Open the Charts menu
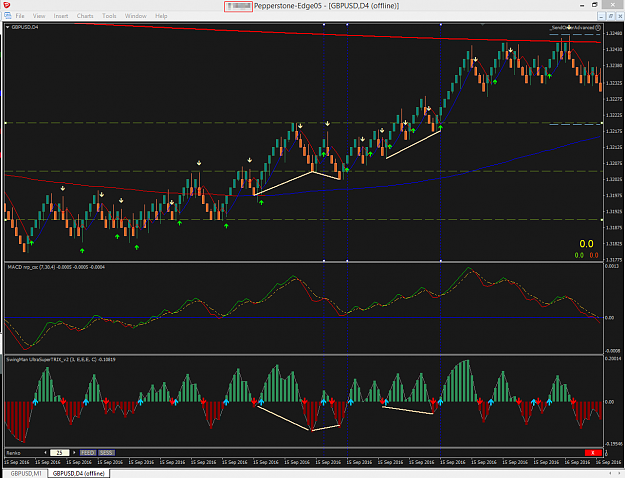Screen dimensions: 625x478 [85, 16]
